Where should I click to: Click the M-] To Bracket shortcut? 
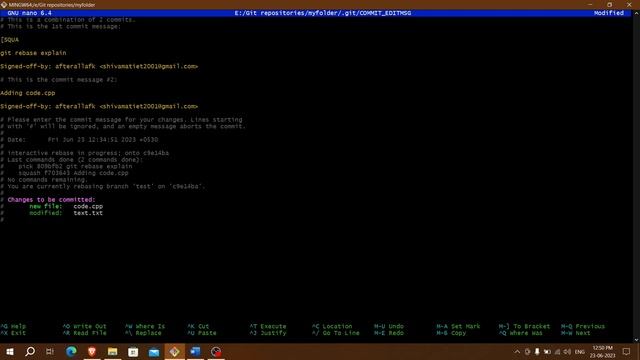(x=524, y=326)
